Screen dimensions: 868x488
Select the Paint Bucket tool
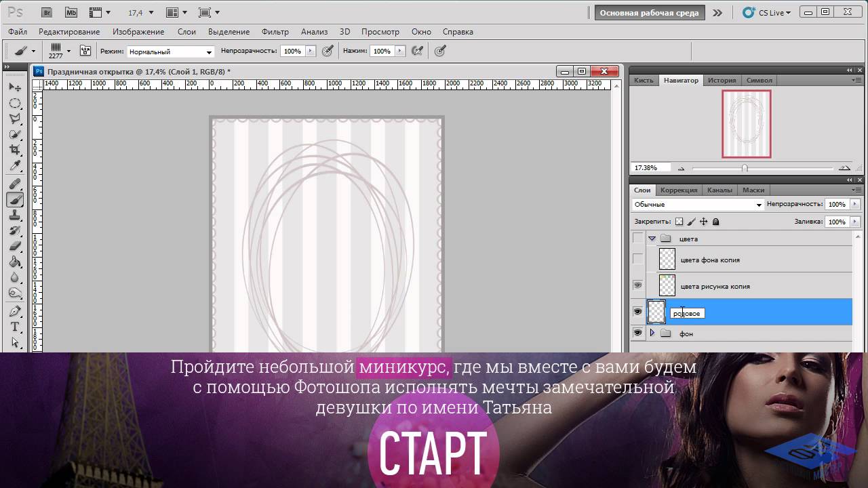pos(15,262)
